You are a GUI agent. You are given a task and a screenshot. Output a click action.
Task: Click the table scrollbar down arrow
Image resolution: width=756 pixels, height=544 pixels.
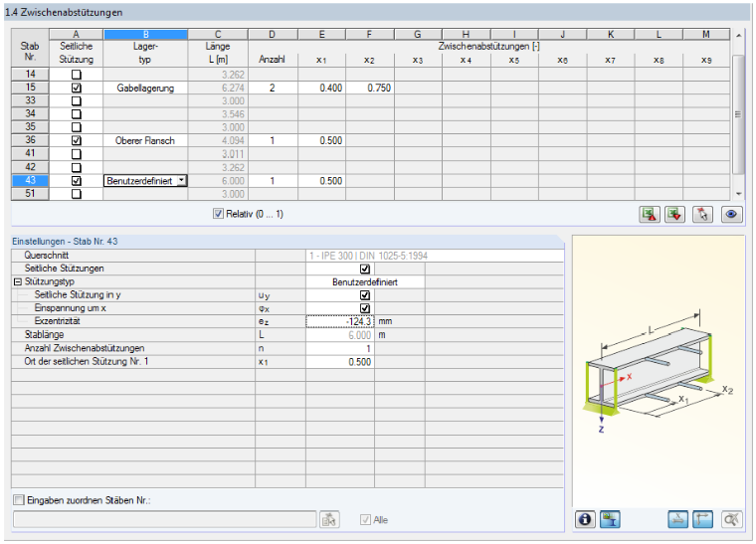pos(738,194)
